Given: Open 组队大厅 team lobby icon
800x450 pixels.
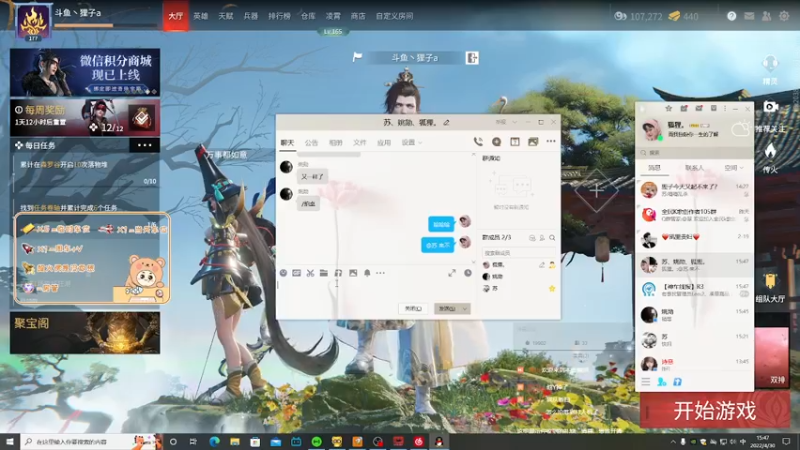Looking at the screenshot, I should (770, 287).
